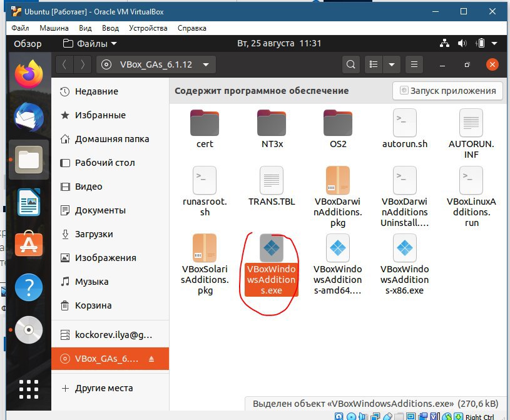Open view options dropdown arrow

click(392, 64)
